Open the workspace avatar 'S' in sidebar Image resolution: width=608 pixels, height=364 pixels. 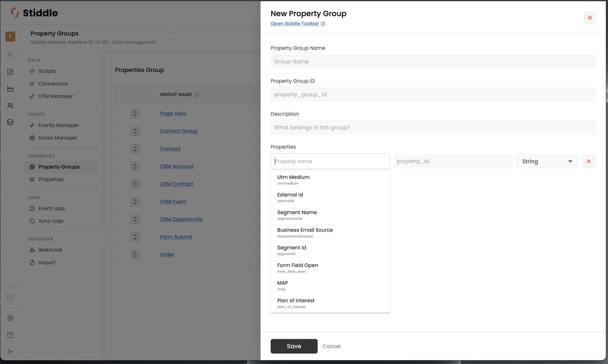click(x=10, y=36)
